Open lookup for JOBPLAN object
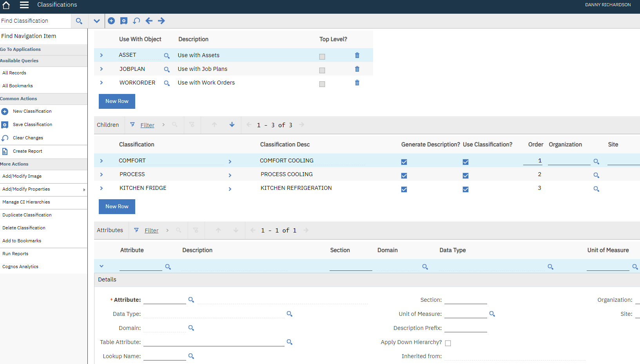This screenshot has height=364, width=640. pos(167,70)
